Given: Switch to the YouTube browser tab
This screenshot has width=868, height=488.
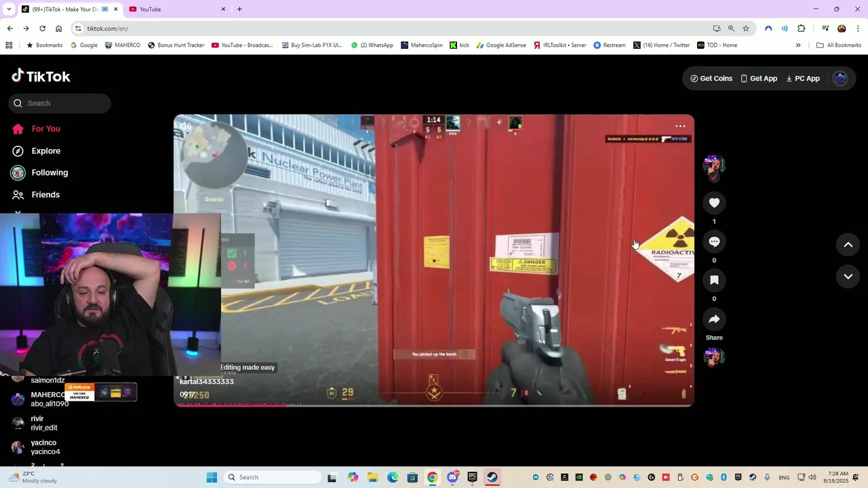Looking at the screenshot, I should 178,9.
